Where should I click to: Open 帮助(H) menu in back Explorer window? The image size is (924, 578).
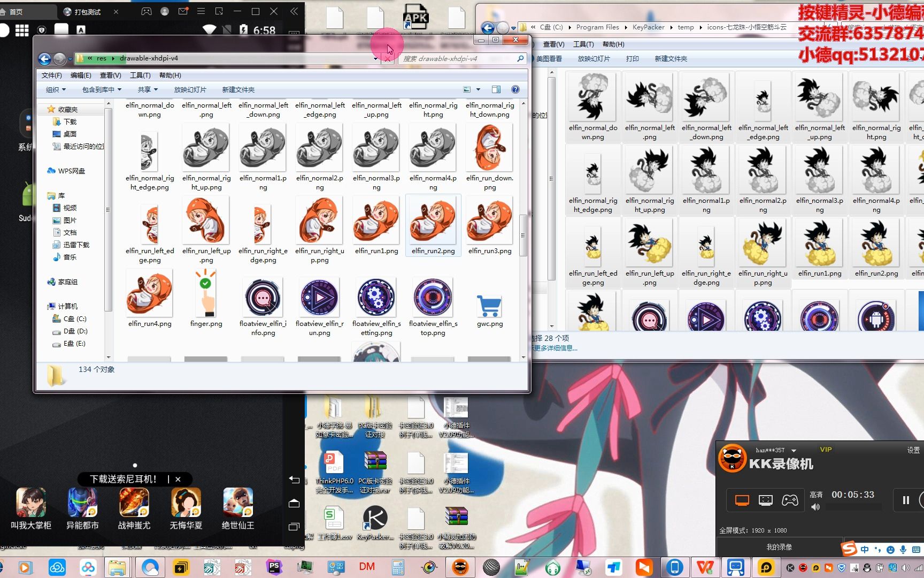[x=613, y=44]
